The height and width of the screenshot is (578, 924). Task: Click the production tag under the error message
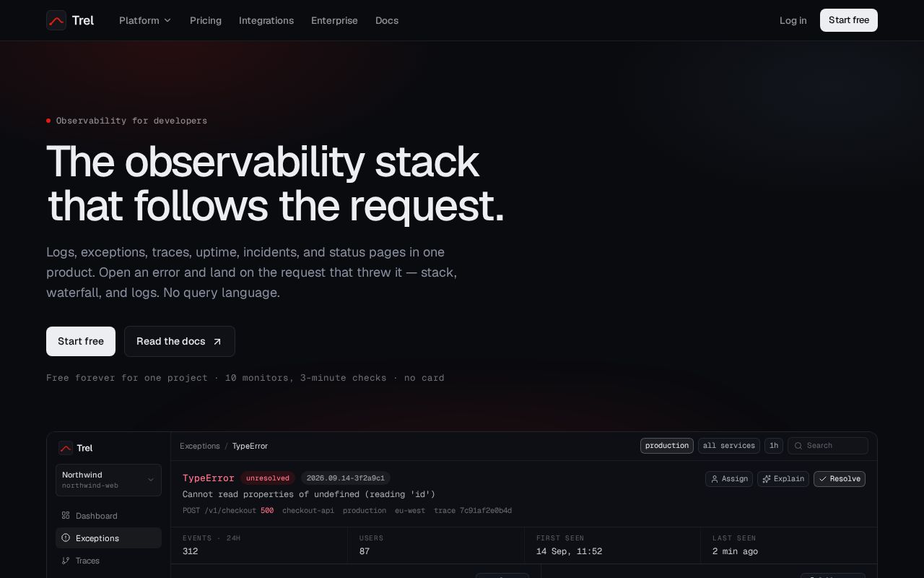pyautogui.click(x=365, y=511)
